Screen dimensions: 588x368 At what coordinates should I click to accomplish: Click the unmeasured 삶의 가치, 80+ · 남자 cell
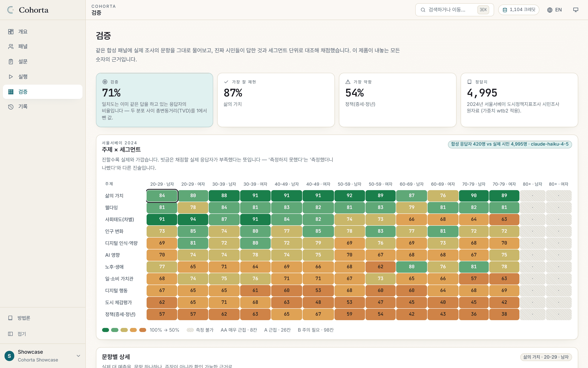(533, 195)
